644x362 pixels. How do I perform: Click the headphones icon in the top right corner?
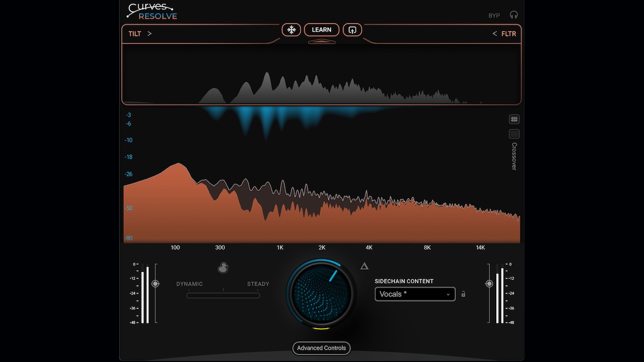pos(514,14)
